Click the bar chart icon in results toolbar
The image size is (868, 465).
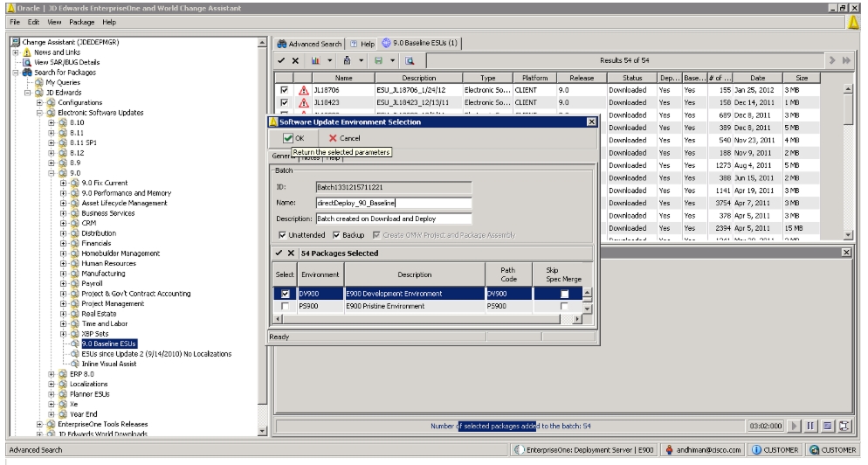tap(315, 60)
